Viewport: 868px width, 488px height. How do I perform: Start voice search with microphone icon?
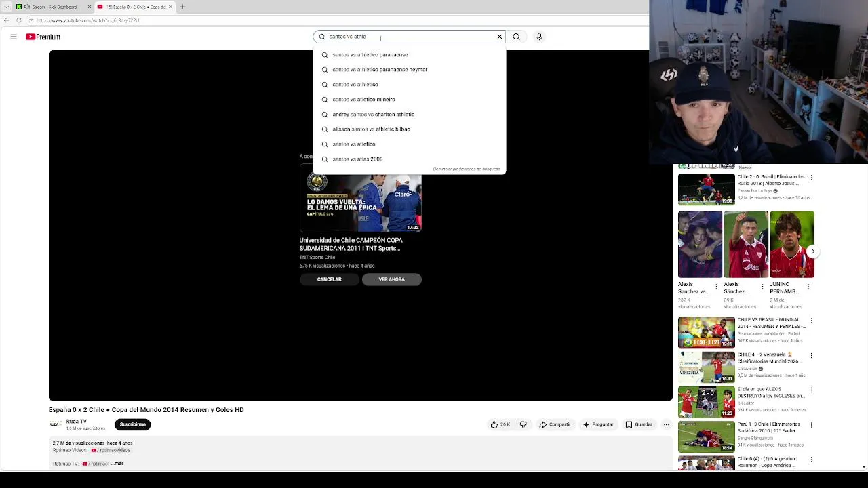tap(539, 37)
